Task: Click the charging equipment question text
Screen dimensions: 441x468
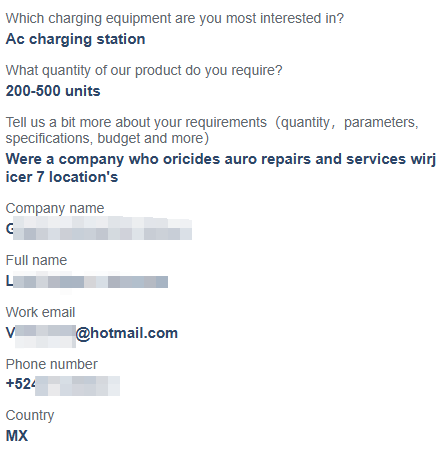Action: pos(175,18)
